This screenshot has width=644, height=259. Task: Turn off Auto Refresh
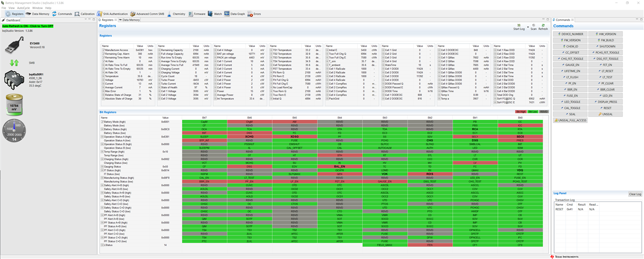[x=28, y=26]
